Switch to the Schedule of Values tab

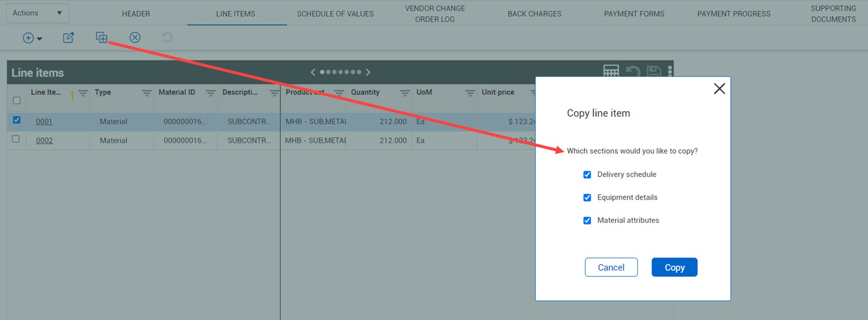(x=335, y=13)
